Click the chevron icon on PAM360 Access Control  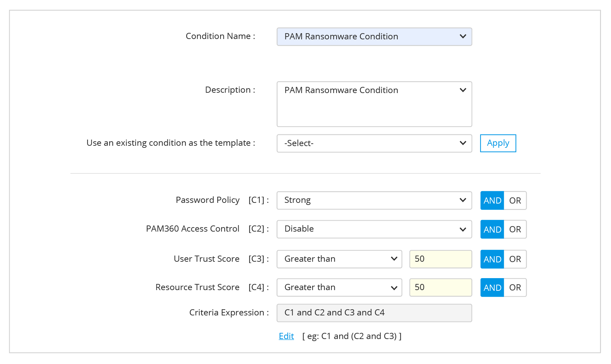[463, 229]
